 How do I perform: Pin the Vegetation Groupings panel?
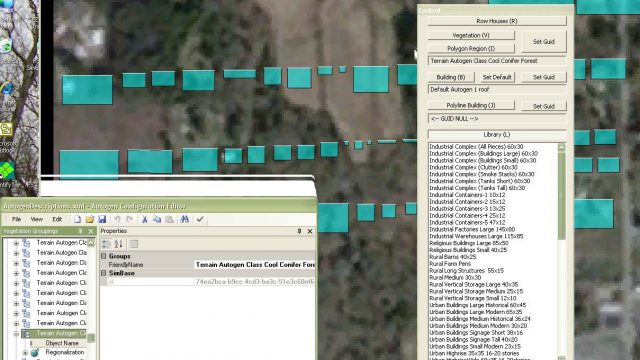pos(80,231)
